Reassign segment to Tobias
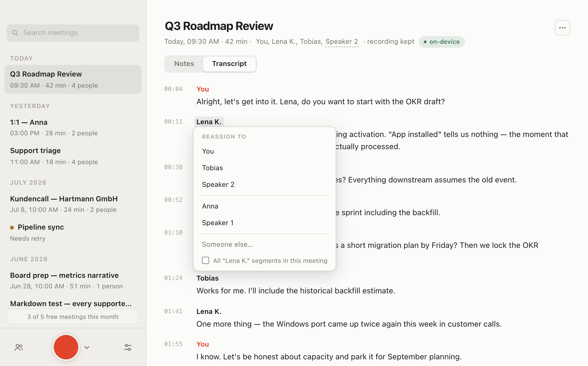Image resolution: width=588 pixels, height=366 pixels. pyautogui.click(x=264, y=168)
